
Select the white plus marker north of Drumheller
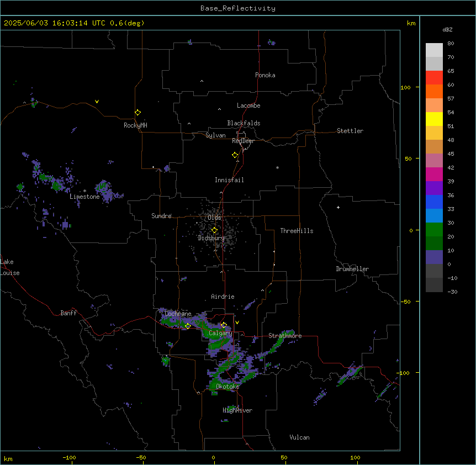coord(338,207)
